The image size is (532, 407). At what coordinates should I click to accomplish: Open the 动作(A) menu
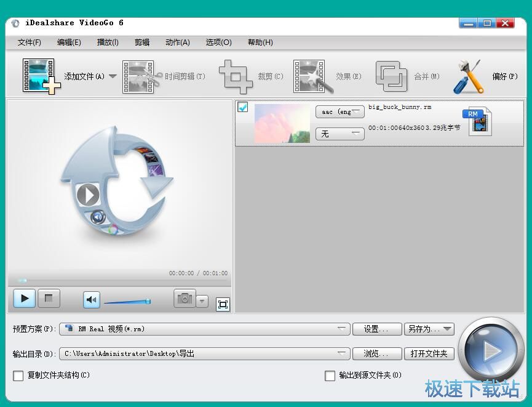point(178,42)
